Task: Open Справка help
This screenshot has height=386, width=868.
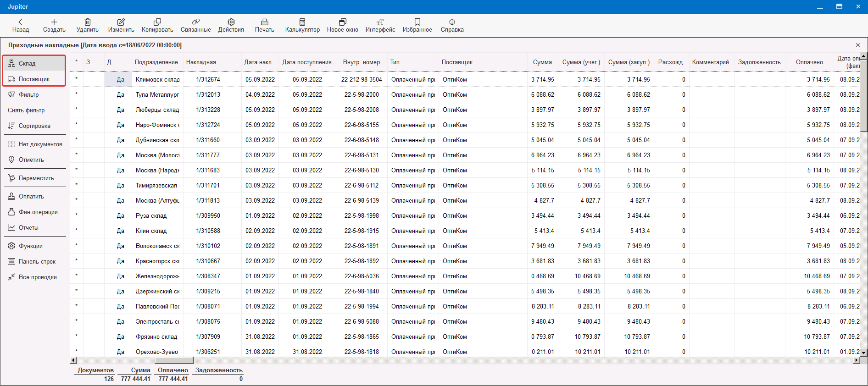Action: pos(452,25)
